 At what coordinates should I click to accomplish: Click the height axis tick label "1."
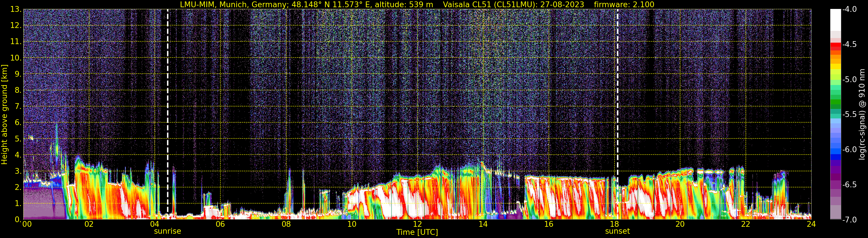(x=18, y=203)
